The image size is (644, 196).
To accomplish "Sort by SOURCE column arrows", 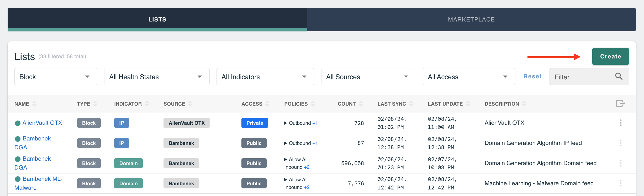I will pos(190,104).
